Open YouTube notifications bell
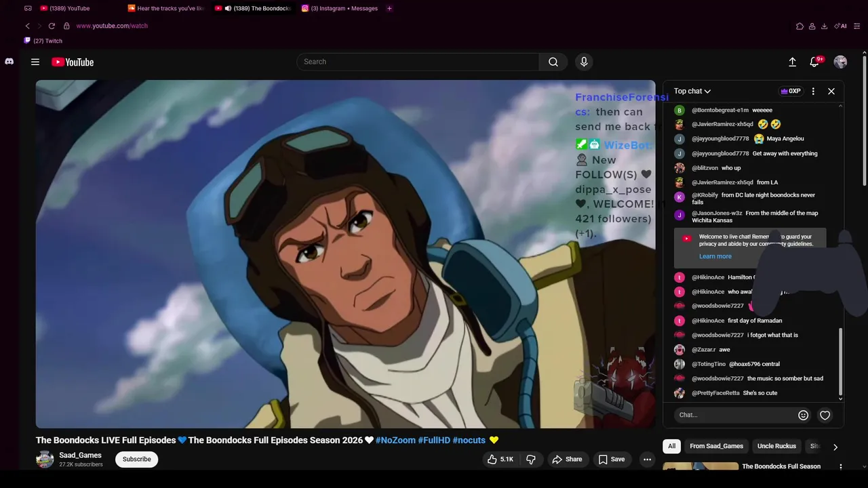Viewport: 868px width, 488px height. pyautogui.click(x=814, y=62)
